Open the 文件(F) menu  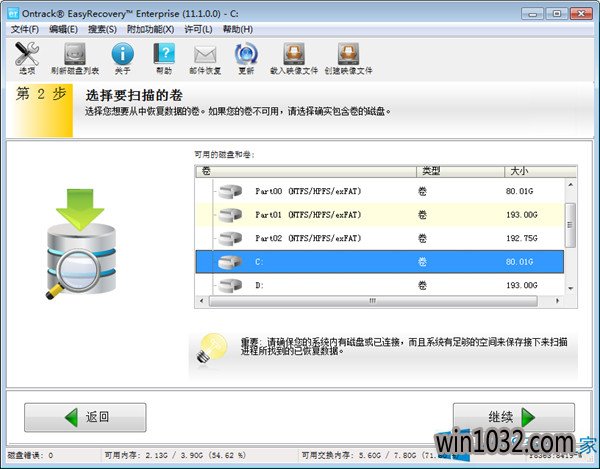click(x=24, y=29)
